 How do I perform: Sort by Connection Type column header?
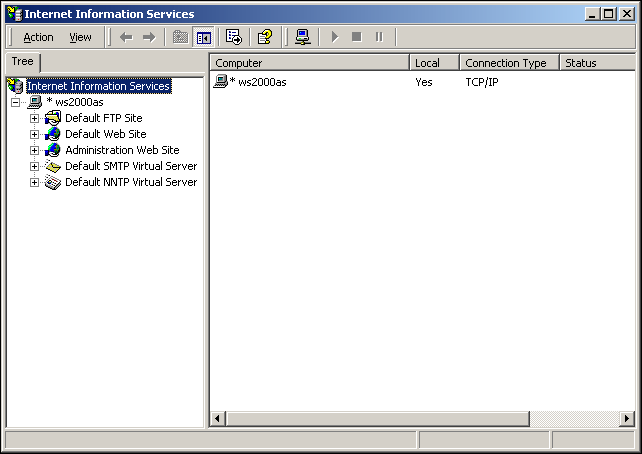(x=509, y=63)
